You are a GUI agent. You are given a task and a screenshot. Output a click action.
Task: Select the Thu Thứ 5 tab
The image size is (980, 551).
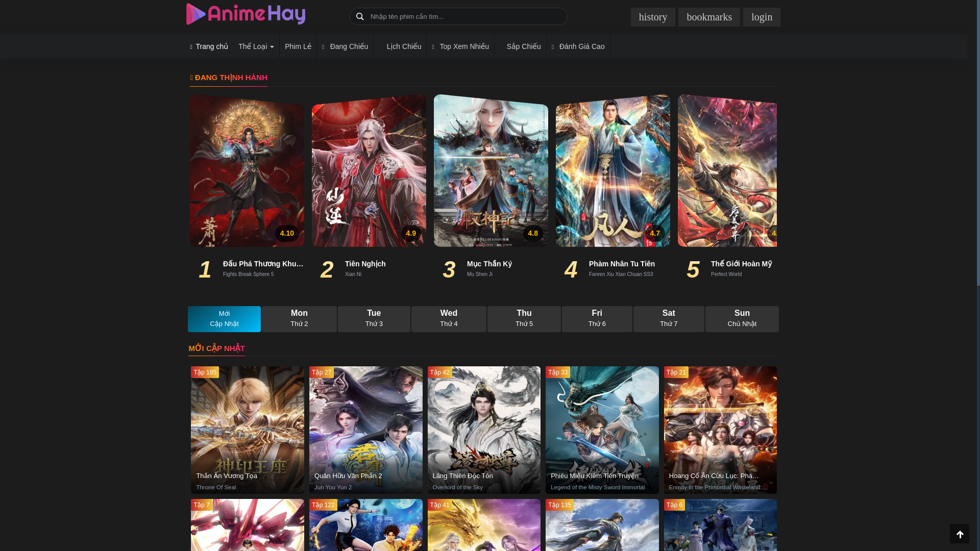[x=524, y=319]
